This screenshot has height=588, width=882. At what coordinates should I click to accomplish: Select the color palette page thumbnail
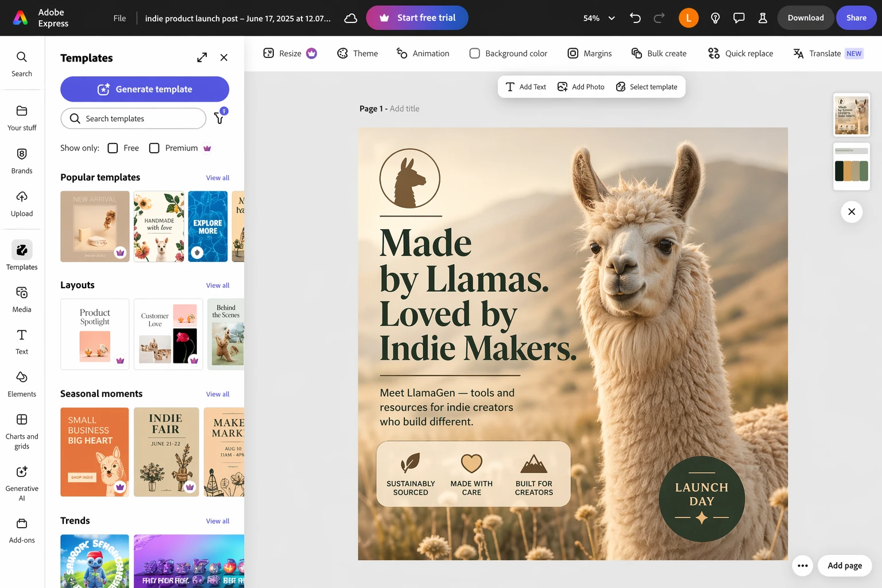[852, 167]
